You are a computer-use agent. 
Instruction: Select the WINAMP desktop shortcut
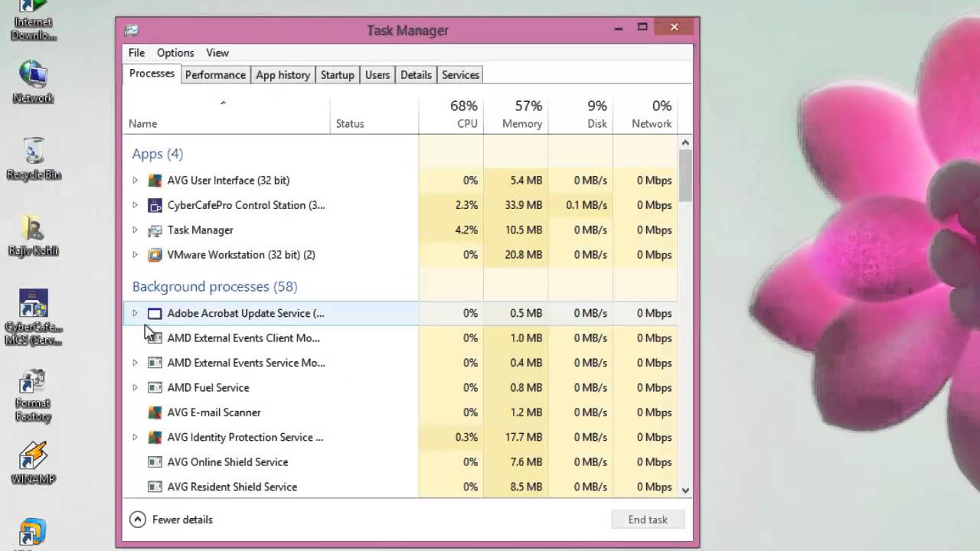pos(33,463)
